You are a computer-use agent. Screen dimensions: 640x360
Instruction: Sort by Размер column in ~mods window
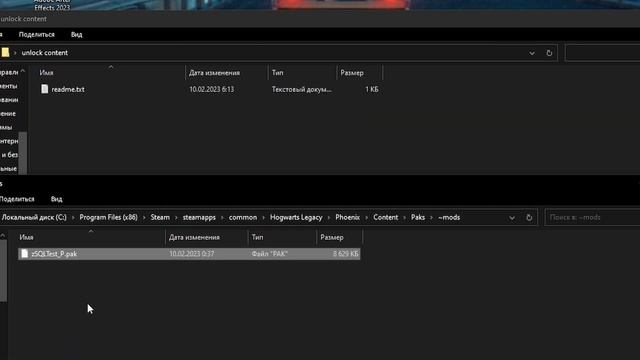pyautogui.click(x=332, y=237)
